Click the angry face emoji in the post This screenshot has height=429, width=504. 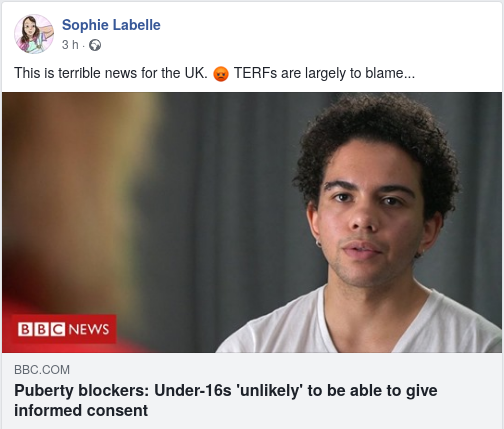pos(221,74)
